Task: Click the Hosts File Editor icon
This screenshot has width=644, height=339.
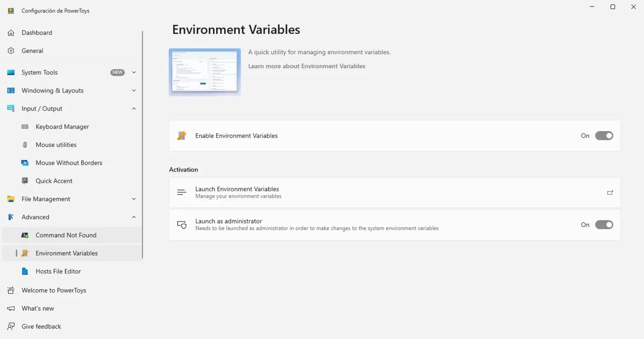Action: click(25, 271)
